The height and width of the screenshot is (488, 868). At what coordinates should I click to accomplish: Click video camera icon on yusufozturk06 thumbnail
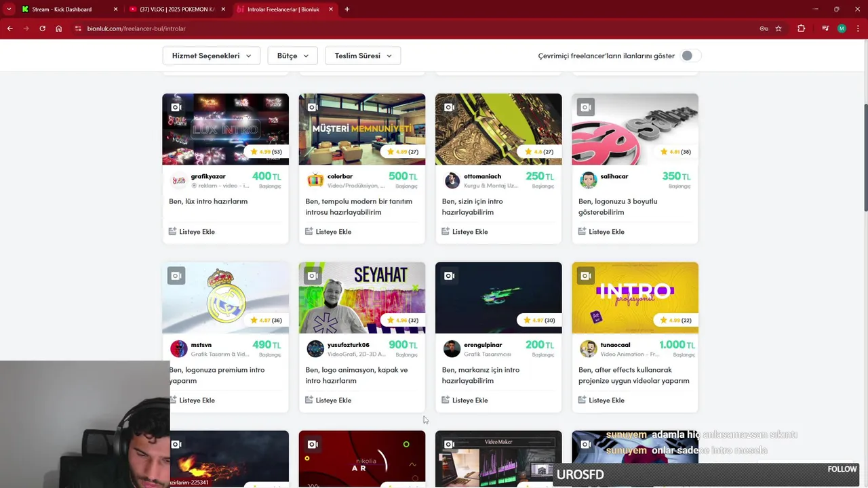tap(313, 276)
